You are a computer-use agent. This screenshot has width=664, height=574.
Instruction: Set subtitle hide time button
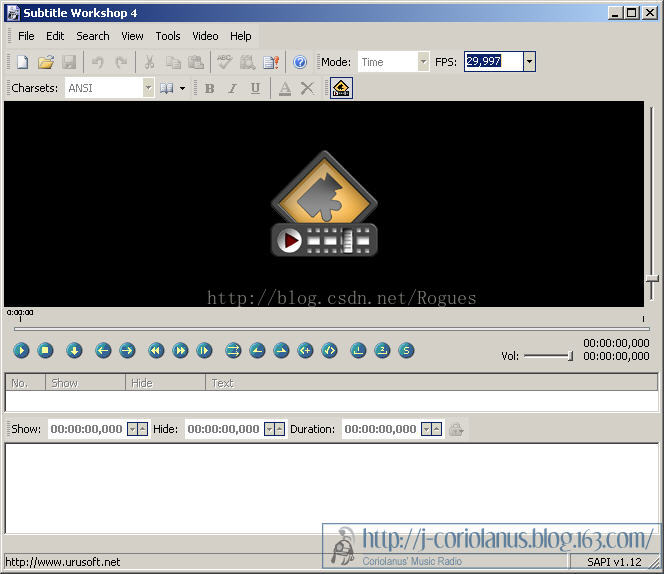(x=281, y=350)
